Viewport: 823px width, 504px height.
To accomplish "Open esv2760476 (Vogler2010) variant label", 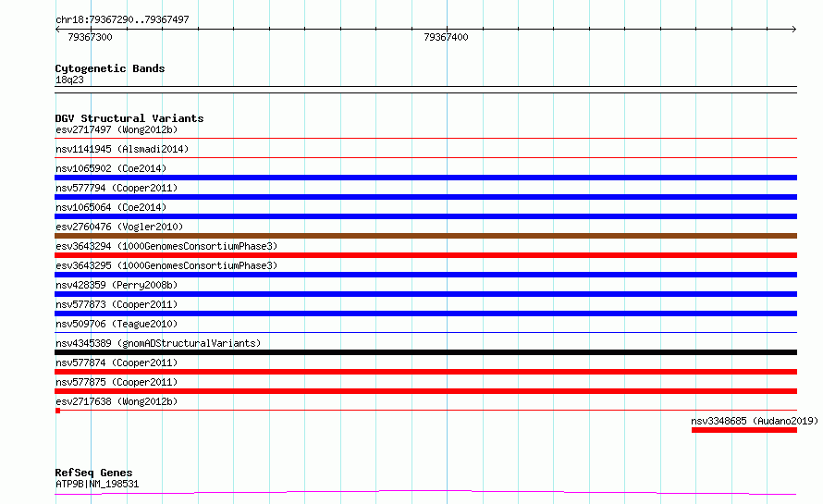I will click(x=119, y=227).
